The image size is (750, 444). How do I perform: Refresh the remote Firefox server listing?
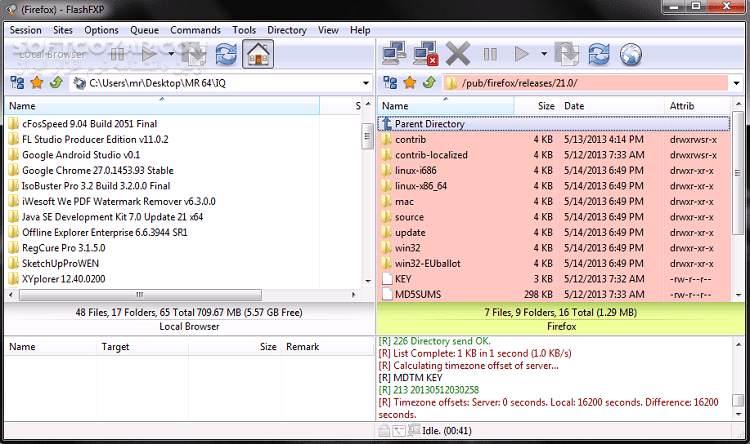click(x=598, y=54)
